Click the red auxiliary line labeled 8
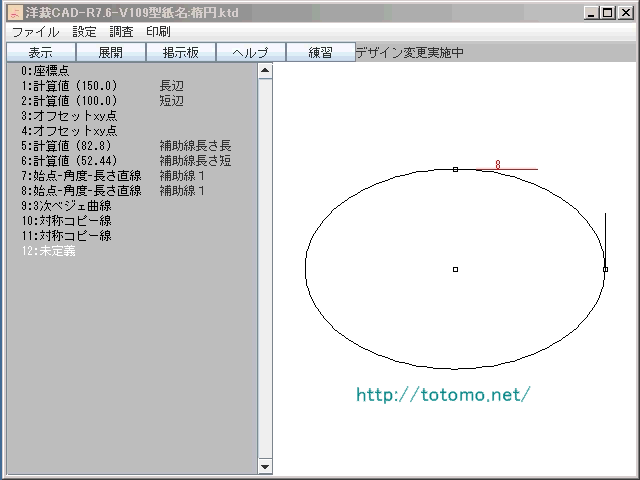This screenshot has height=480, width=640. 507,169
